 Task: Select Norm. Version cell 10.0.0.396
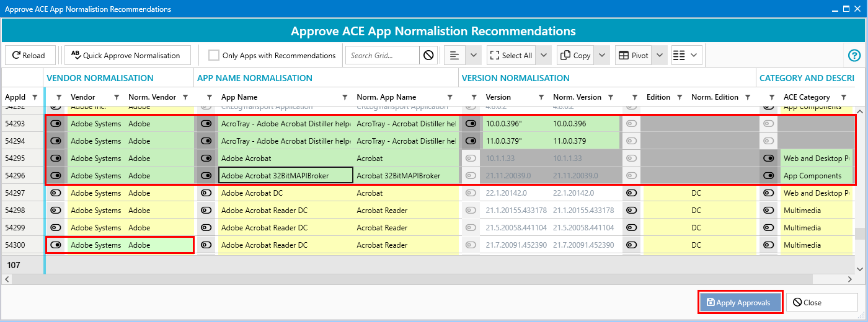(x=585, y=124)
